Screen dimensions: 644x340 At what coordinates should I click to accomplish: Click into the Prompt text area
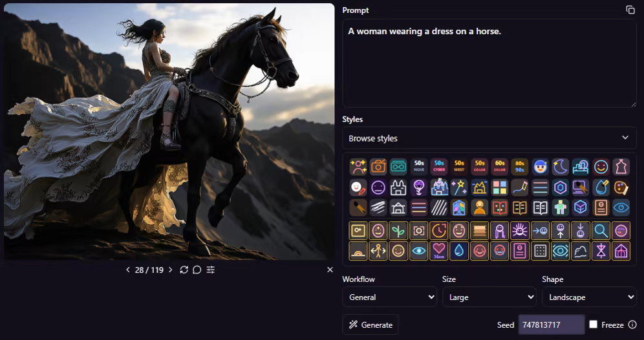[489, 63]
